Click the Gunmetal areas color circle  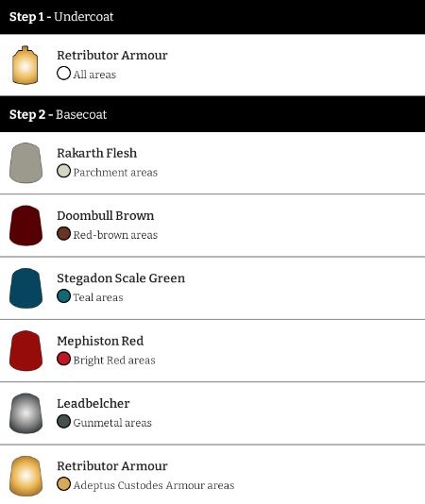63,421
